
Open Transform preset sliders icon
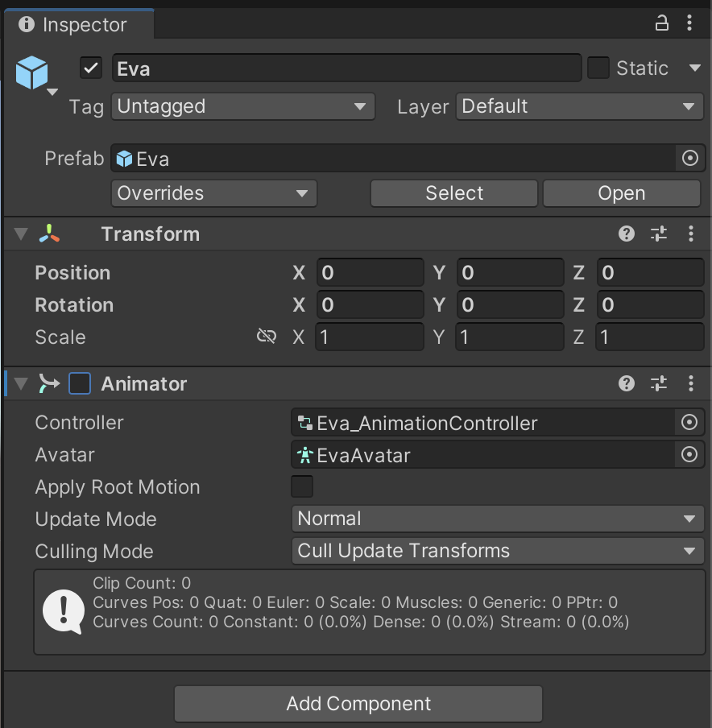(659, 234)
